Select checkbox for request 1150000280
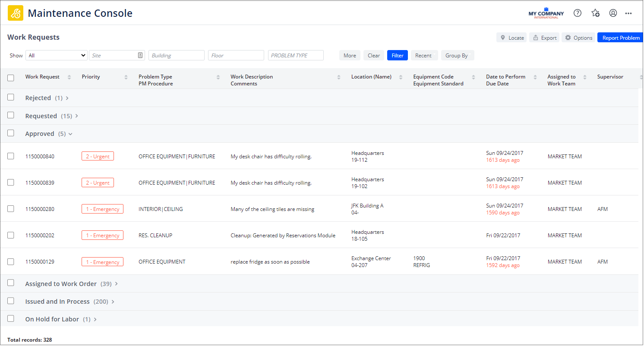 11,209
